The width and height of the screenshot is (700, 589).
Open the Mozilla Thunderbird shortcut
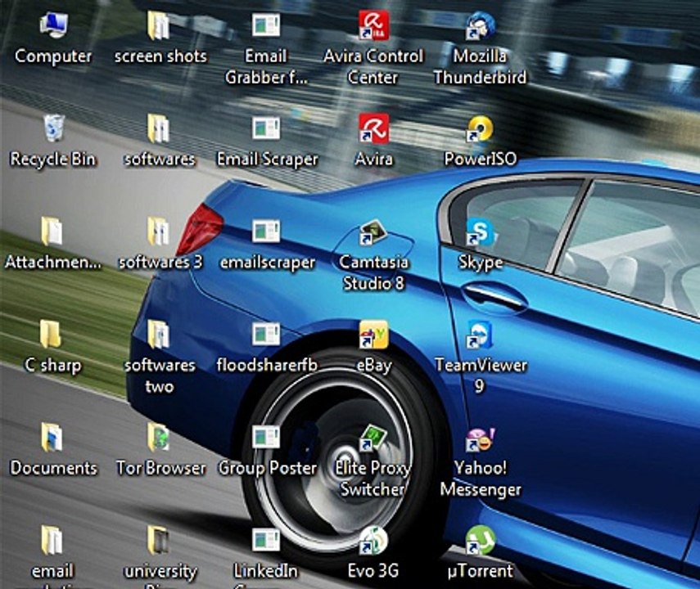coord(480,26)
